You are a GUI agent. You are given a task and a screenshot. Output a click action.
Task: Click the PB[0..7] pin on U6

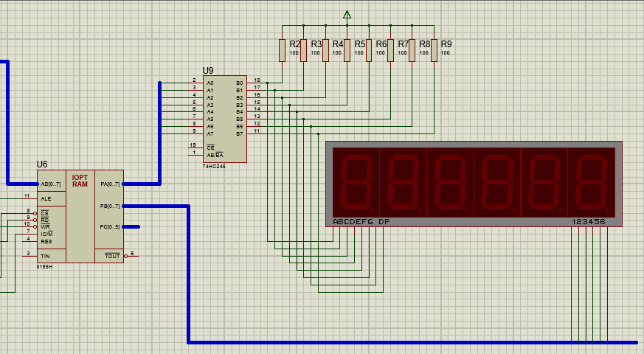coord(111,206)
